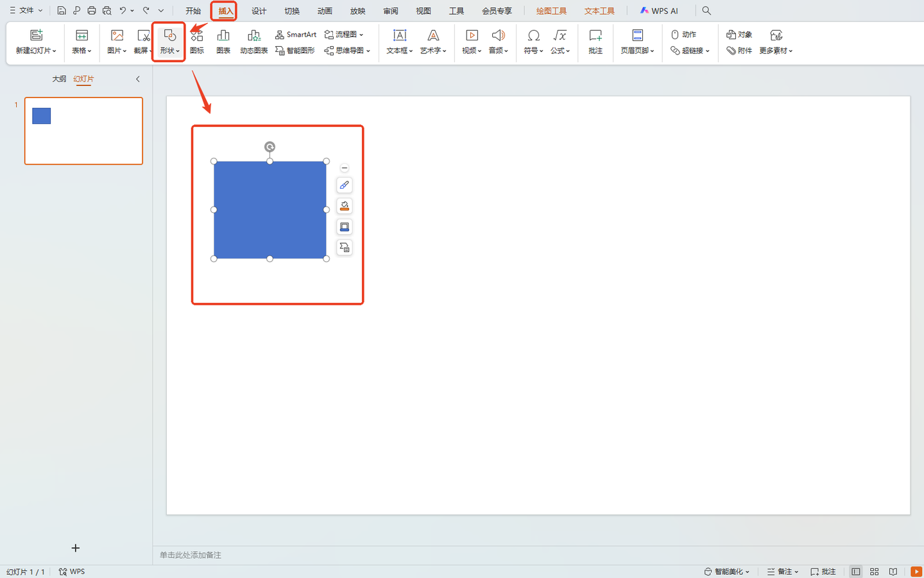The width and height of the screenshot is (924, 578).
Task: Open the quick access customize arrow
Action: [x=161, y=10]
